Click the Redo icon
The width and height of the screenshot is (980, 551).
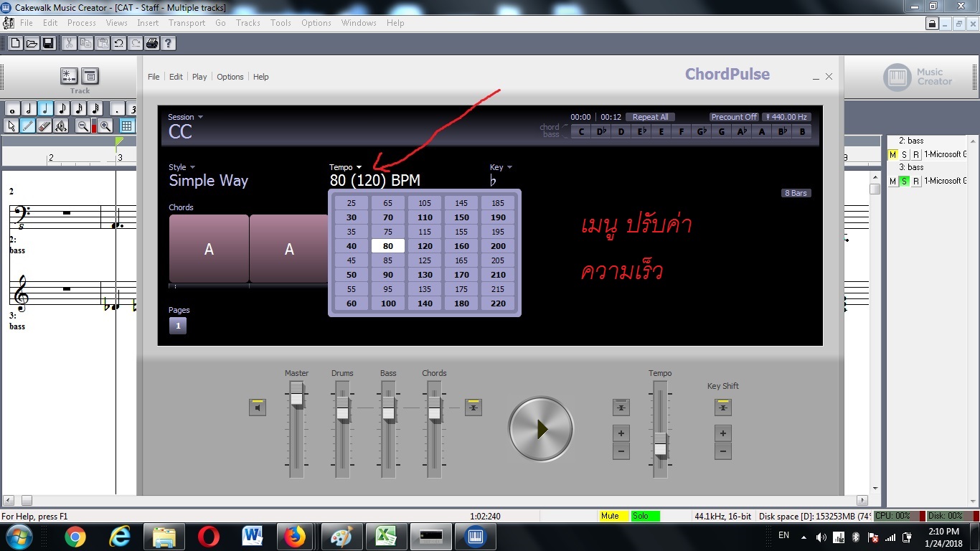click(x=136, y=43)
